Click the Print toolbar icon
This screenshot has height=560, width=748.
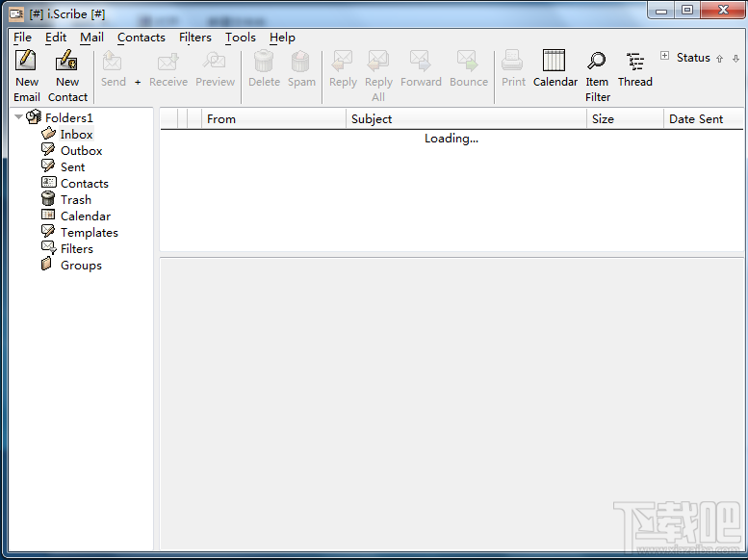[x=513, y=61]
